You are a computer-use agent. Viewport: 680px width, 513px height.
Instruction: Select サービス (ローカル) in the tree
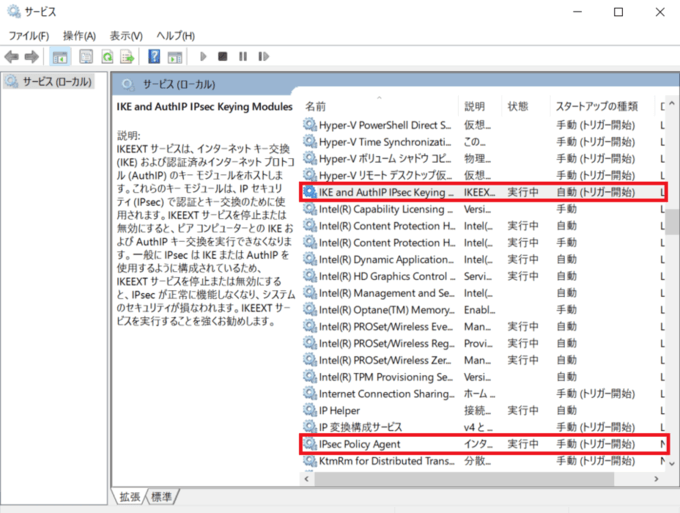coord(49,82)
